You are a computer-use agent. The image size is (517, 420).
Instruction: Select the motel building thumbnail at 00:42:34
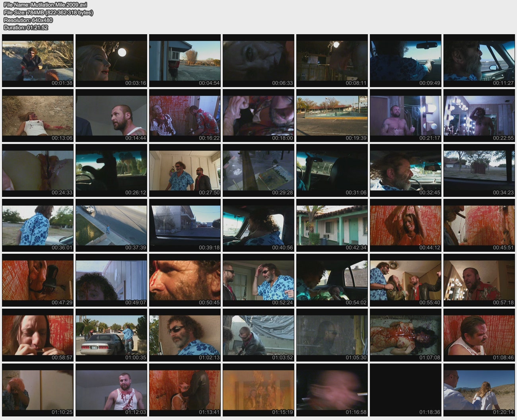332,226
